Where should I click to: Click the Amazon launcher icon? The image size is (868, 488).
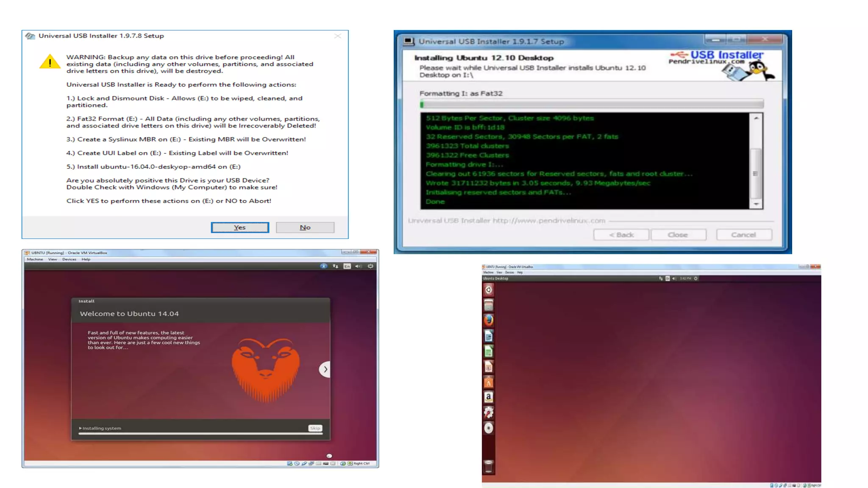coord(488,397)
